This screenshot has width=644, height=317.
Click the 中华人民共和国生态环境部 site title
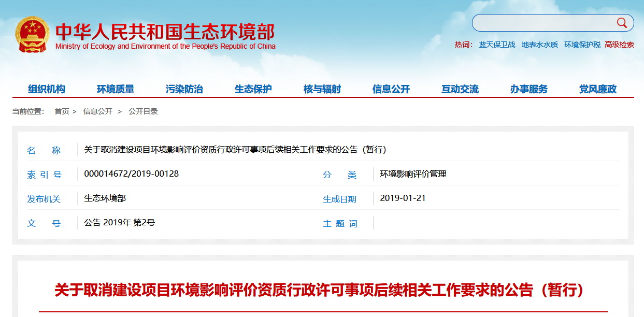pyautogui.click(x=165, y=32)
